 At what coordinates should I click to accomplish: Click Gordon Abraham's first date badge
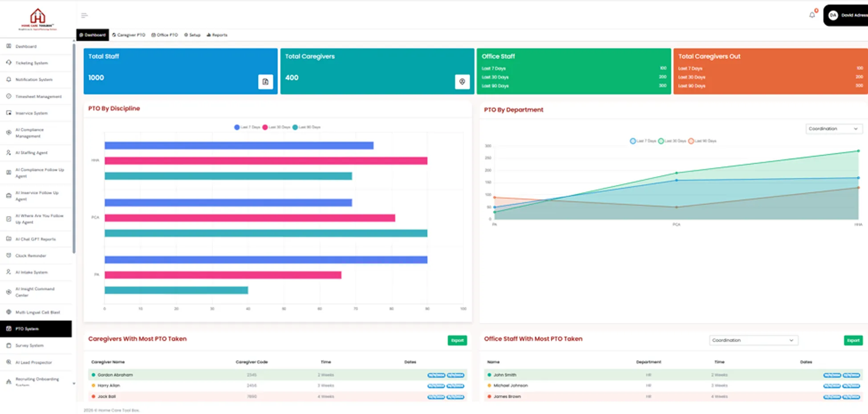coord(436,375)
